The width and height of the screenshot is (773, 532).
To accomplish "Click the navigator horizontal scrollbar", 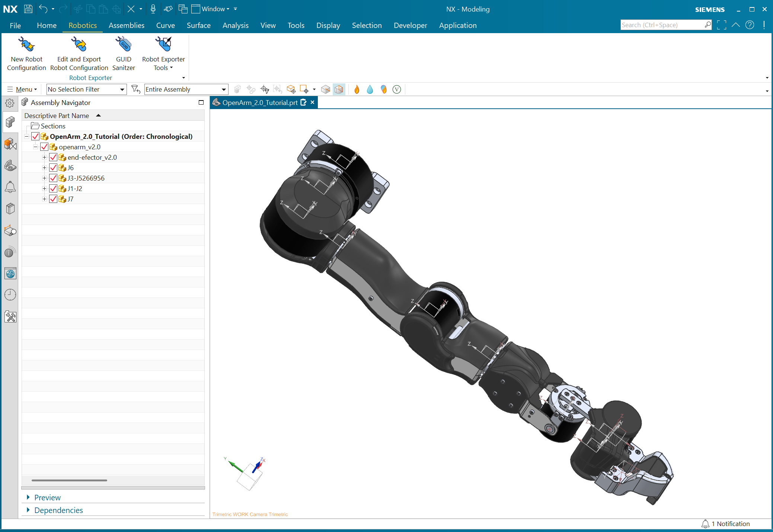I will click(x=69, y=480).
